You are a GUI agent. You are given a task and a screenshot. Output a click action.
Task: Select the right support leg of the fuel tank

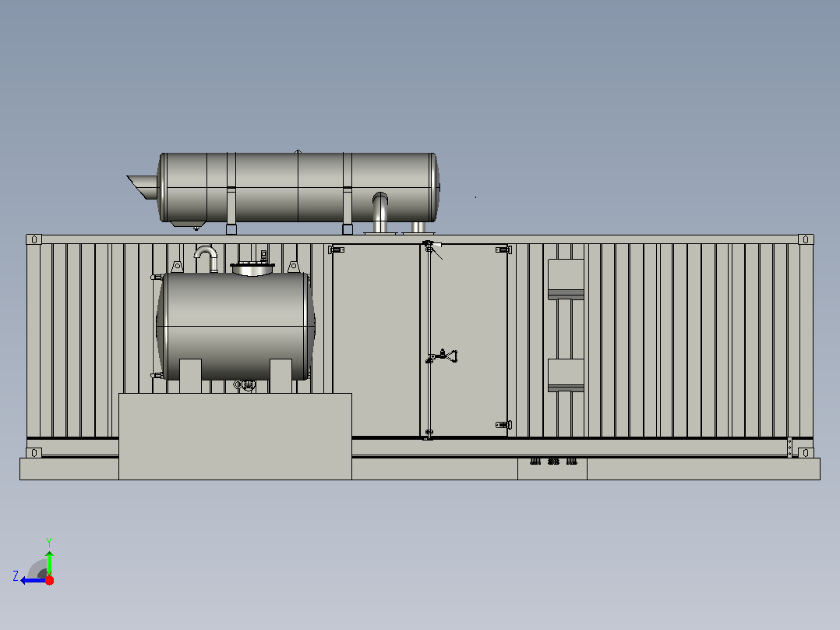(x=281, y=376)
